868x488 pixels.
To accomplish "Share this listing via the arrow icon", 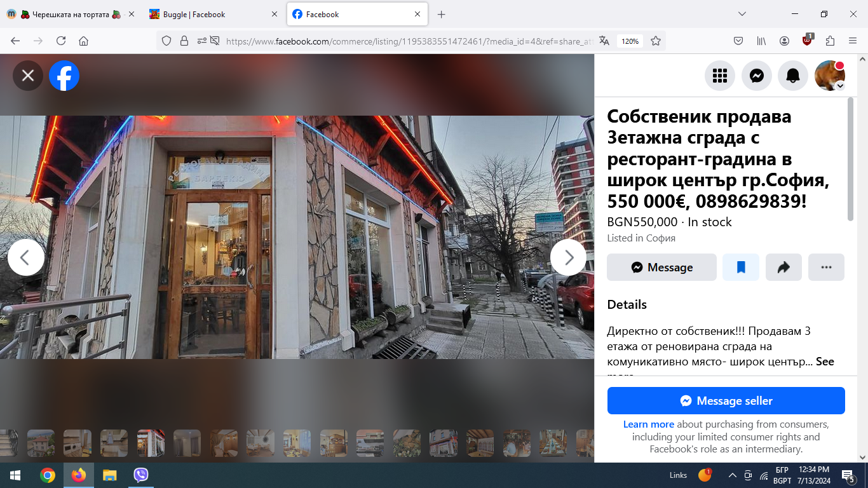I will [x=783, y=268].
